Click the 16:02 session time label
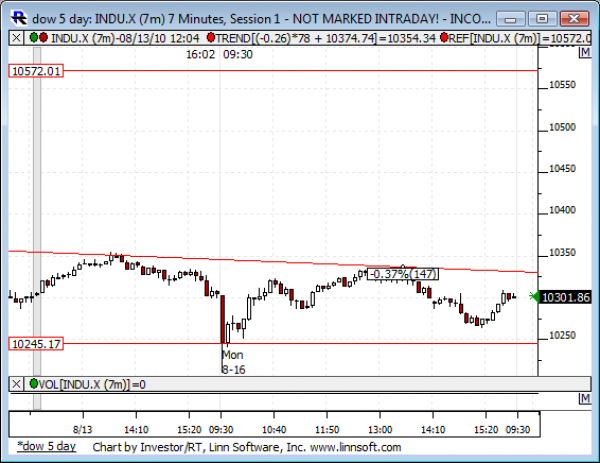Screen dimensions: 600x463 tap(201, 54)
